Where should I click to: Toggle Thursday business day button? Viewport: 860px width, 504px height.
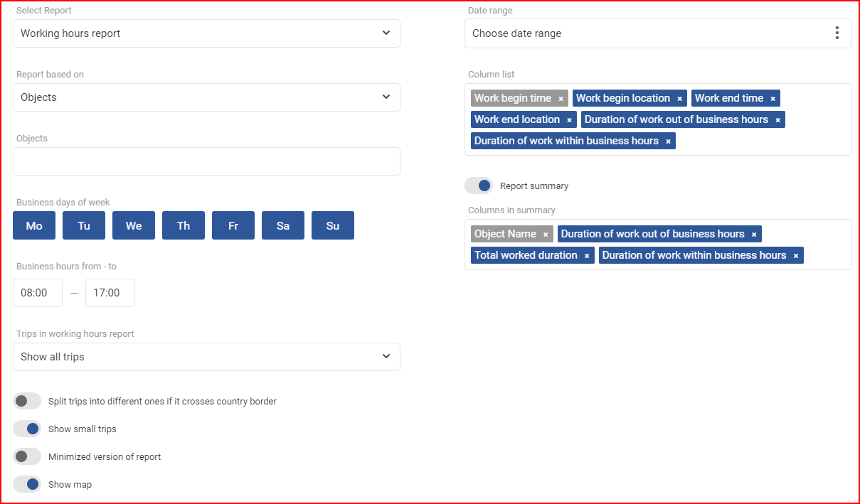tap(184, 225)
